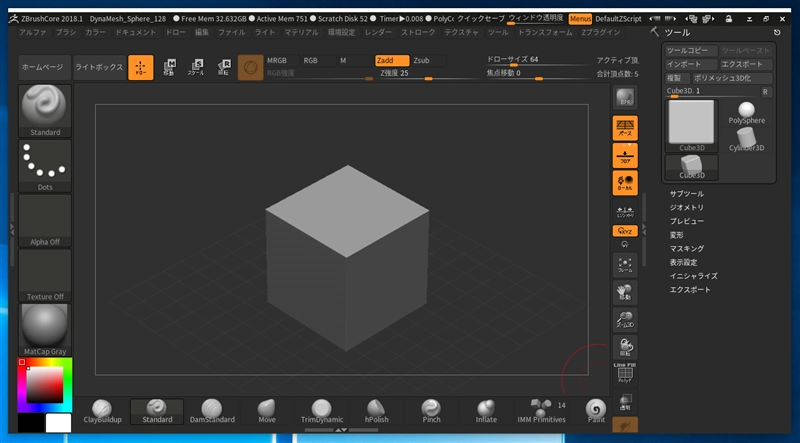This screenshot has width=800, height=443.
Task: Enable Zsub mode
Action: coord(428,60)
